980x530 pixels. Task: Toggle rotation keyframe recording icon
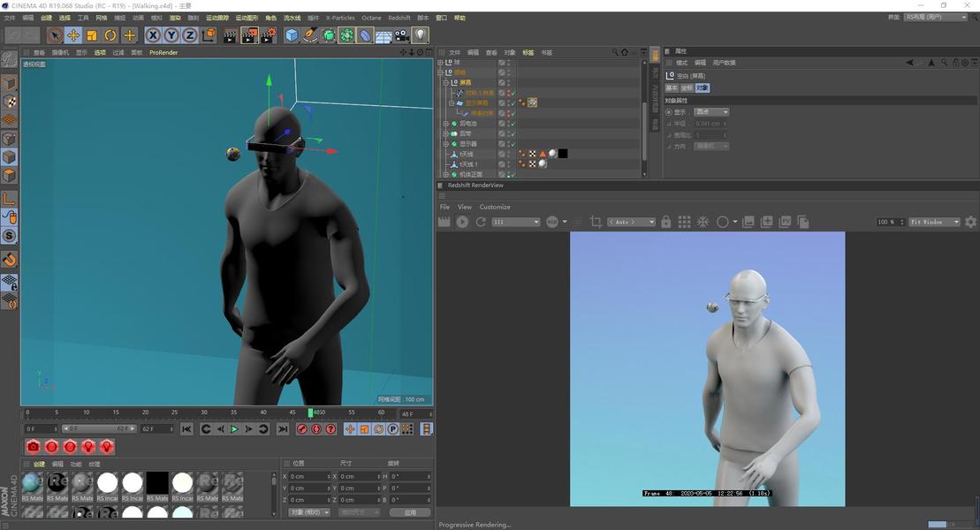point(379,428)
